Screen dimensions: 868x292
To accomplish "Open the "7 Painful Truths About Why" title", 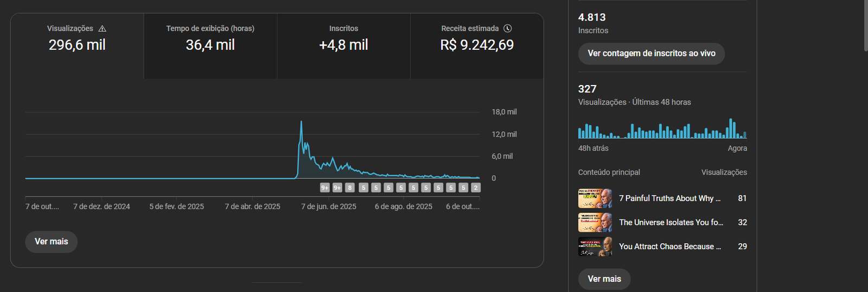I will (669, 198).
